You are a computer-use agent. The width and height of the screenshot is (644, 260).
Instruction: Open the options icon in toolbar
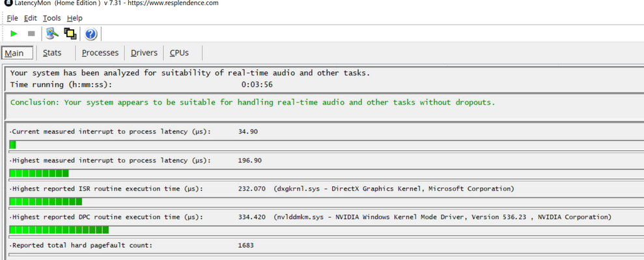click(52, 34)
